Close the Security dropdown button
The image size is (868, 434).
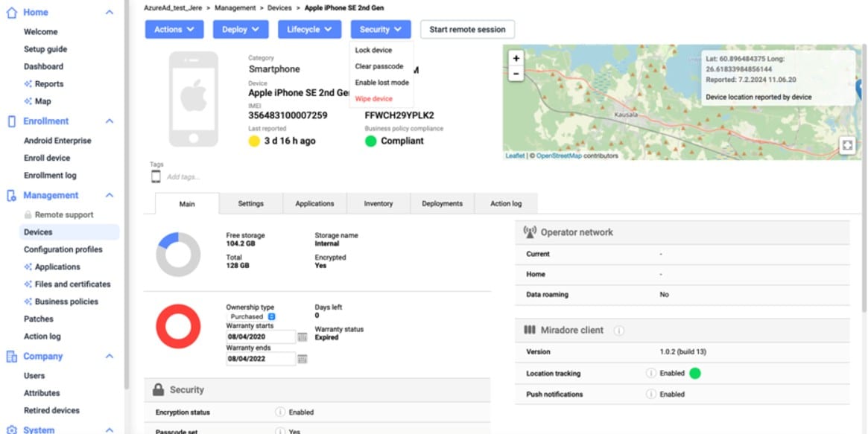click(381, 29)
